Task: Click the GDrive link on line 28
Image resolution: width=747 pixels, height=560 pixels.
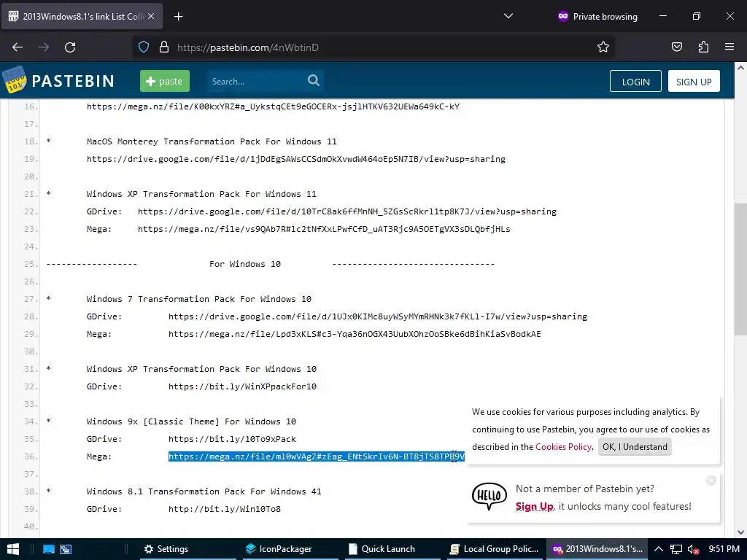Action: tap(378, 316)
